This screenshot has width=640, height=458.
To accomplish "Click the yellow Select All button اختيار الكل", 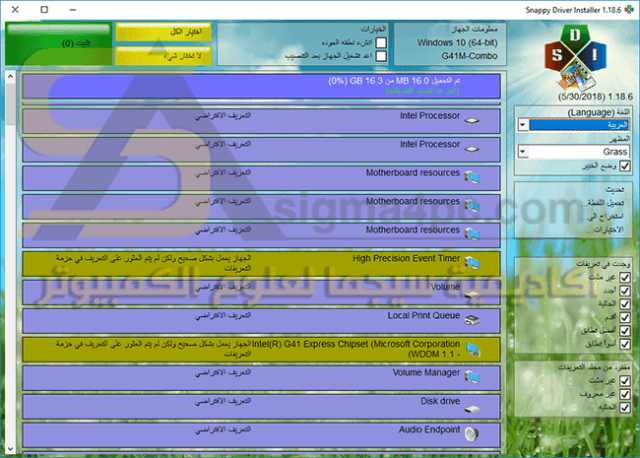I will click(164, 32).
